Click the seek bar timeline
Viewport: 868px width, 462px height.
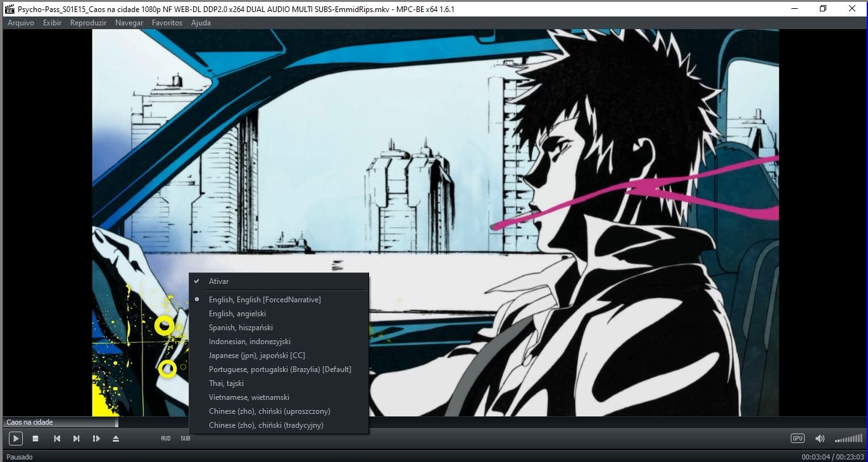coord(443,422)
